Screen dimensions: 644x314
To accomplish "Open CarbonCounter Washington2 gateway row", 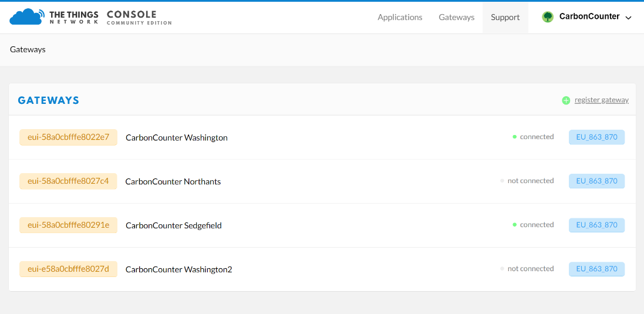I will [178, 269].
